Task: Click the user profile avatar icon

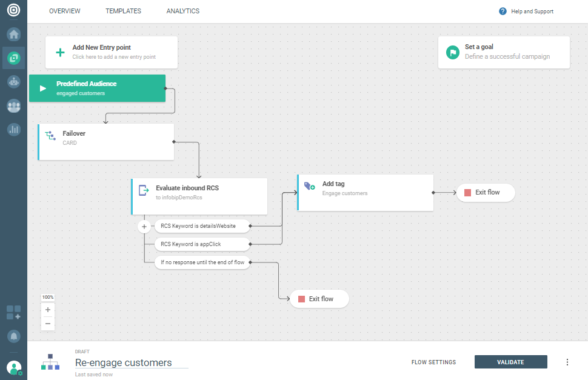Action: pos(13,367)
